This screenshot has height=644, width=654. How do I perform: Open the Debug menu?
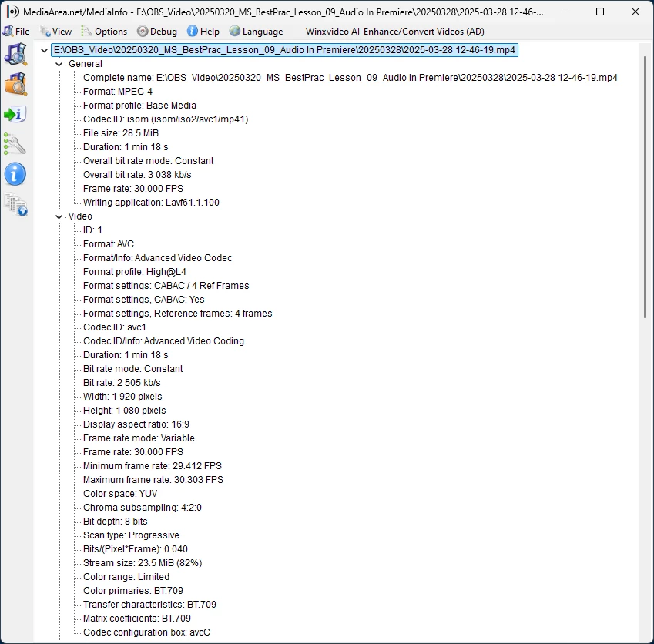click(x=157, y=32)
